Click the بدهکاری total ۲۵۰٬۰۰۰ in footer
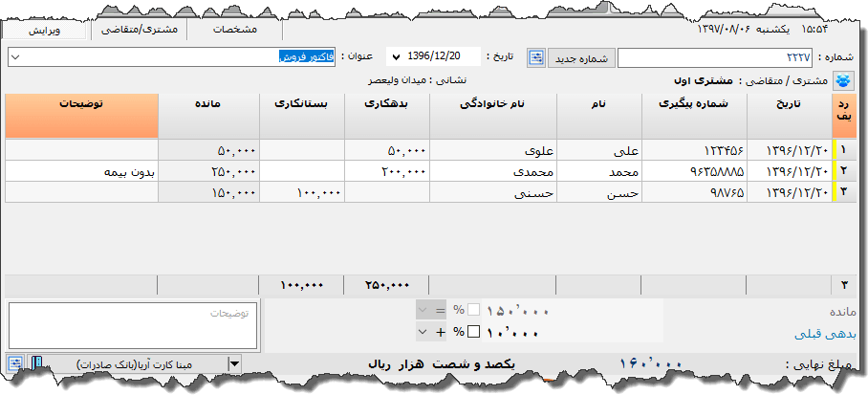 [387, 285]
